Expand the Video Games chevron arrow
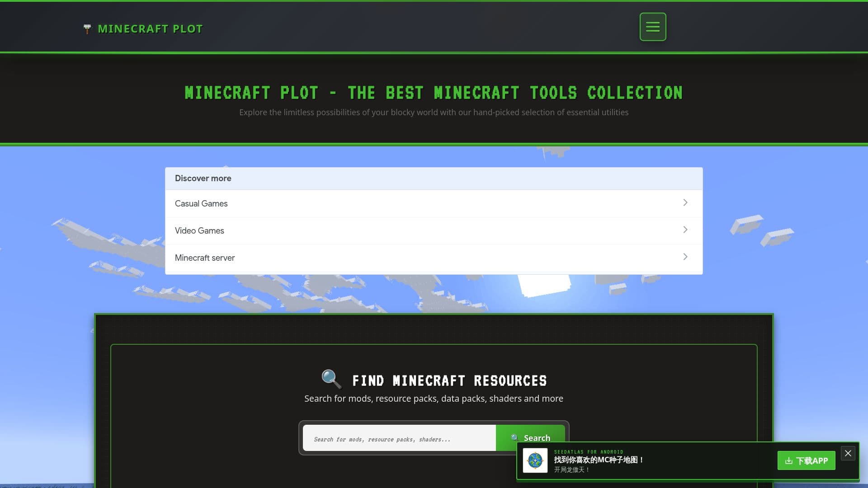The image size is (868, 488). click(685, 230)
